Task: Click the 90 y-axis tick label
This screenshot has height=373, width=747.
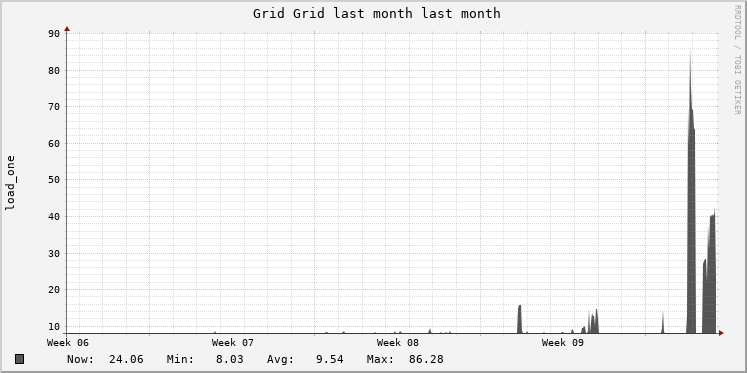Action: (x=54, y=33)
